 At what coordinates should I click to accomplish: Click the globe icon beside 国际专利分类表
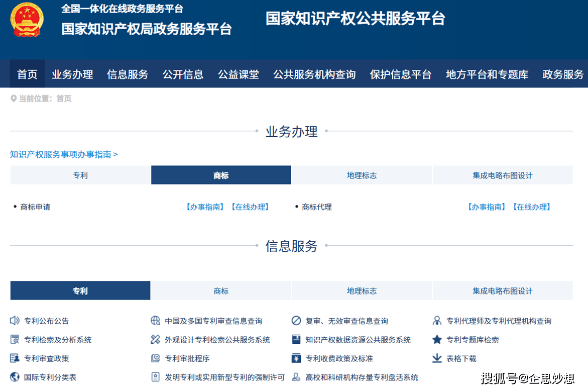[x=15, y=377]
